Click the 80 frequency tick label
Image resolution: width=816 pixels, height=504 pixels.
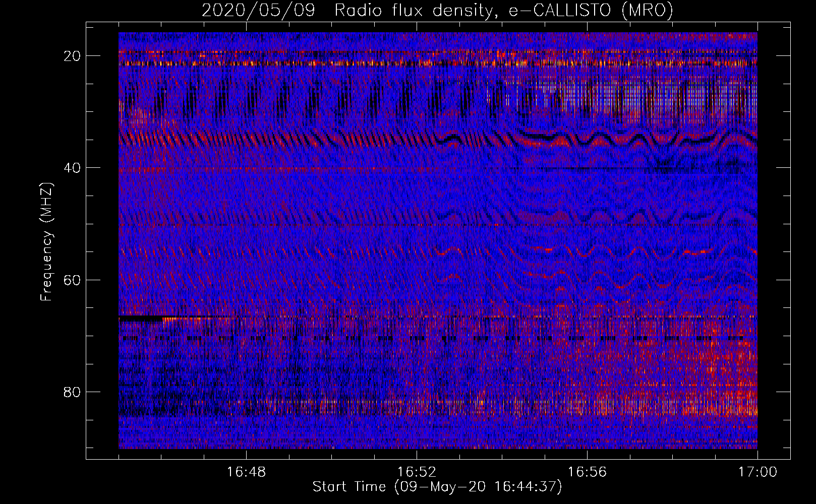click(x=73, y=392)
